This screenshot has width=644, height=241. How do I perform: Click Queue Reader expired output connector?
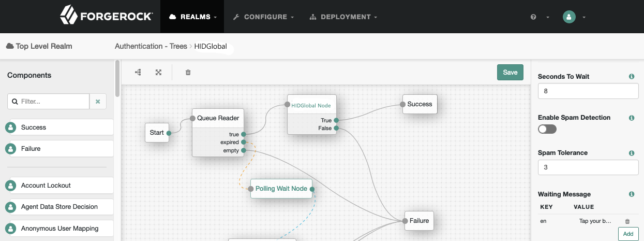(243, 142)
